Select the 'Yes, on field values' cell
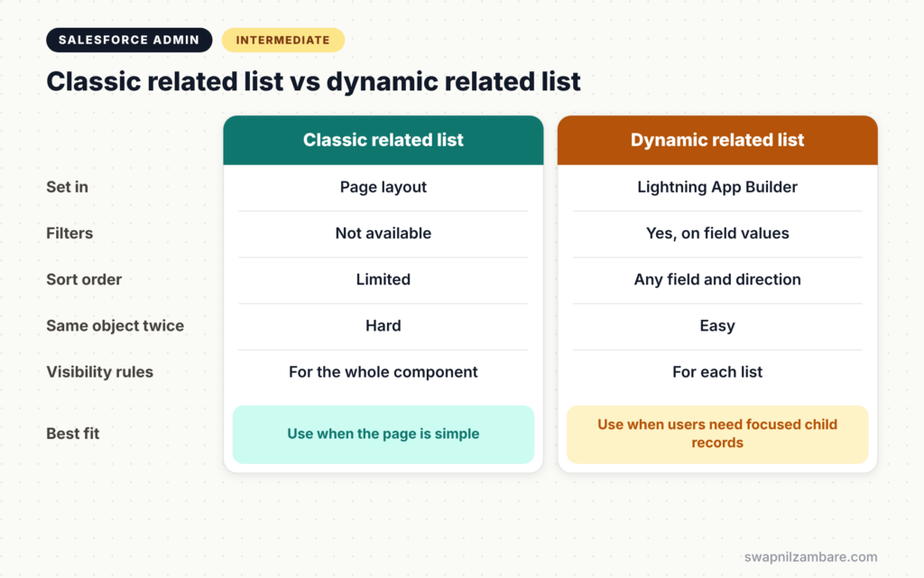Image resolution: width=924 pixels, height=578 pixels. tap(717, 234)
